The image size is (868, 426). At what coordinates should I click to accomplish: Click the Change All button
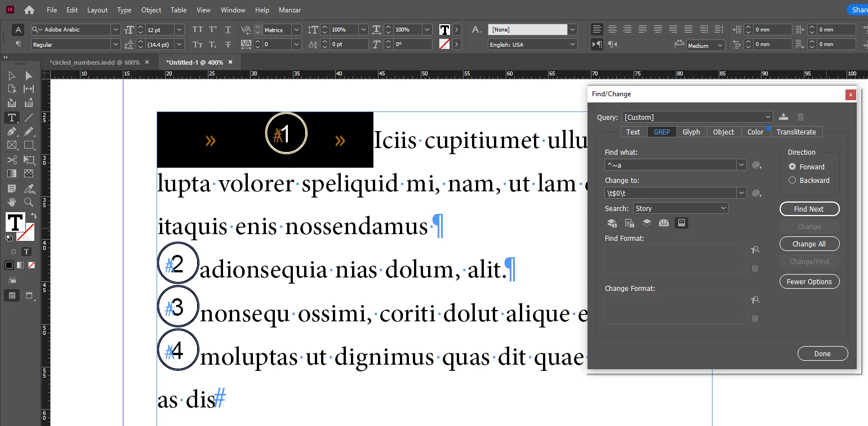(809, 244)
